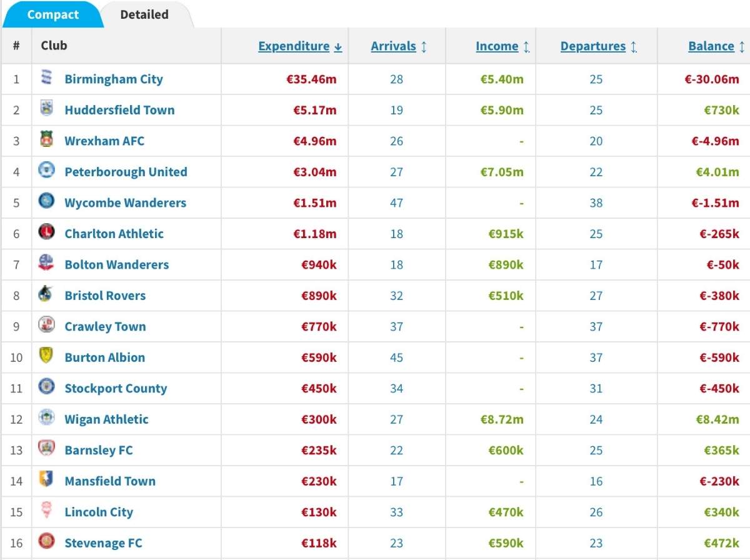The image size is (750, 560).
Task: Click Wycombe Wanderers' 47 arrivals count
Action: 396,203
